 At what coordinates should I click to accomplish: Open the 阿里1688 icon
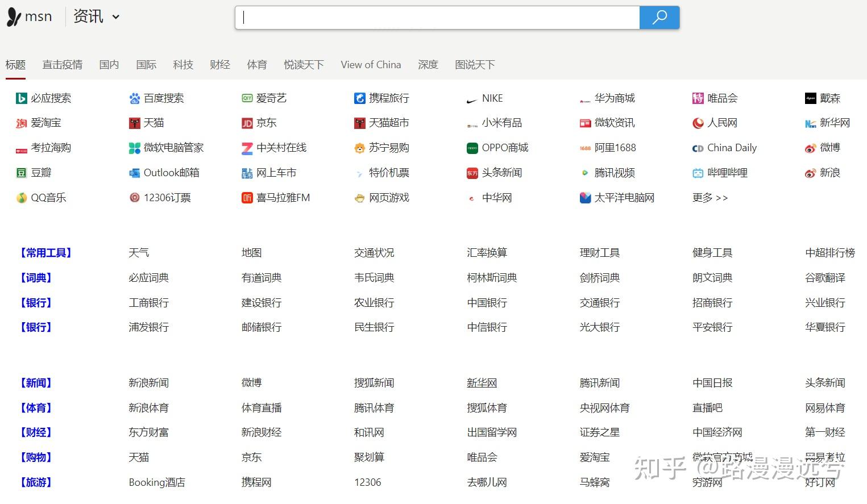(x=585, y=148)
